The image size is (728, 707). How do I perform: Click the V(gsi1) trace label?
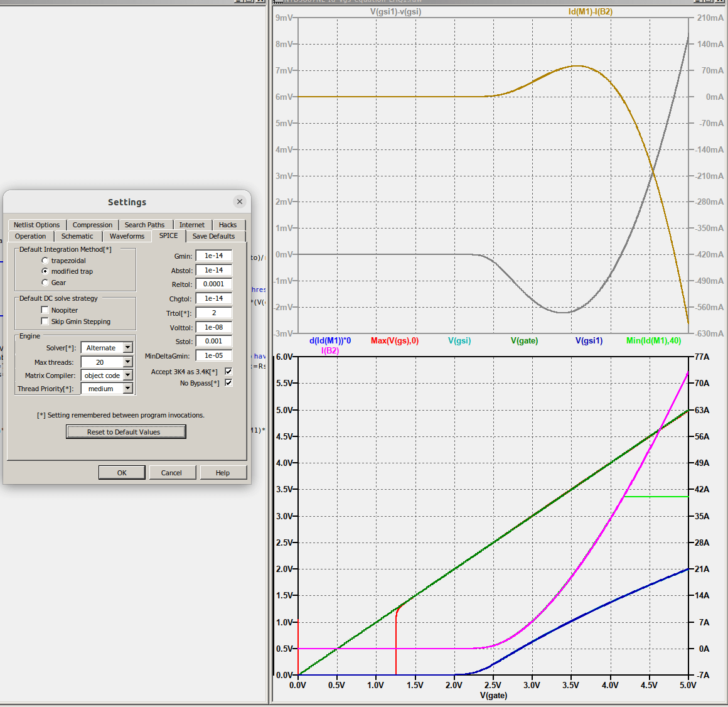coord(589,340)
